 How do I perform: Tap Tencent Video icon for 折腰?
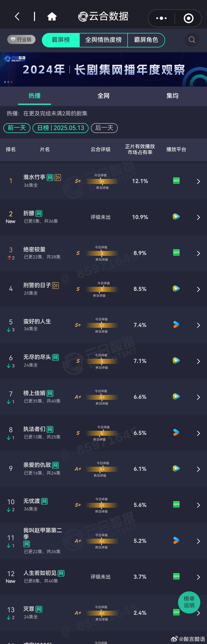(x=176, y=217)
